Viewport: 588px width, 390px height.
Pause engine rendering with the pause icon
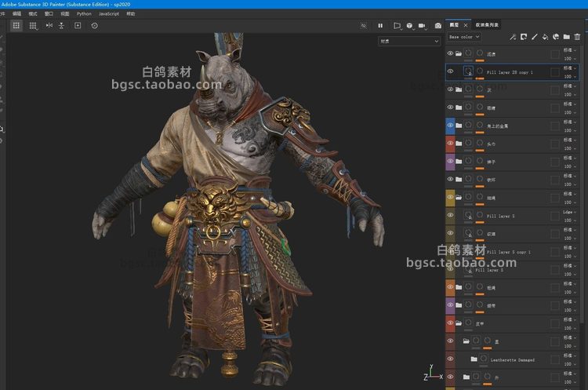pos(380,26)
